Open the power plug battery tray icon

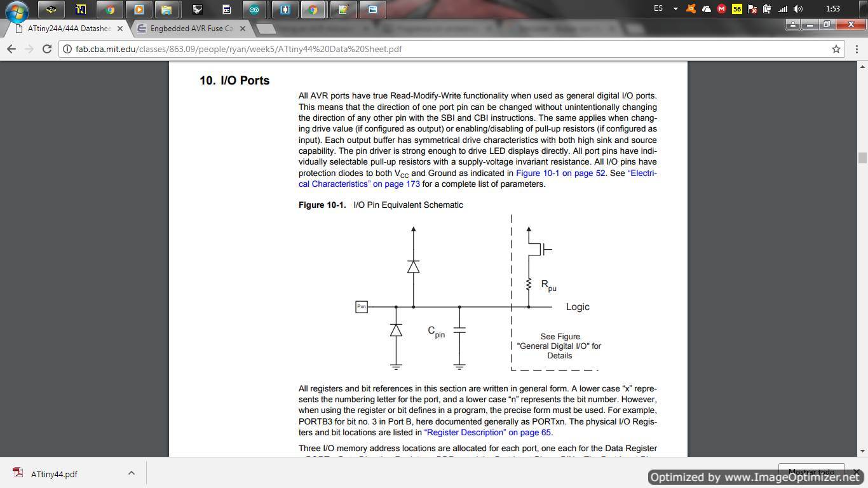768,9
